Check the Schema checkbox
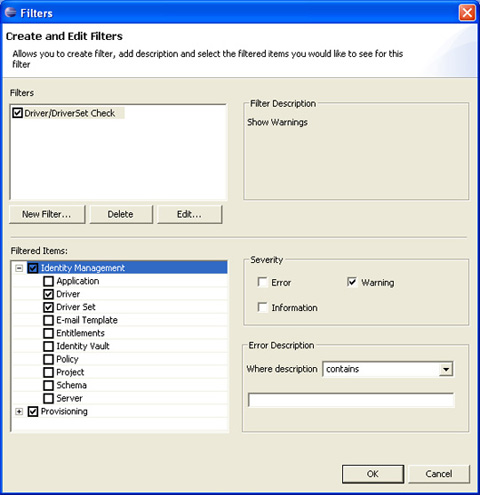Viewport: 480px width, 495px height. (48, 385)
